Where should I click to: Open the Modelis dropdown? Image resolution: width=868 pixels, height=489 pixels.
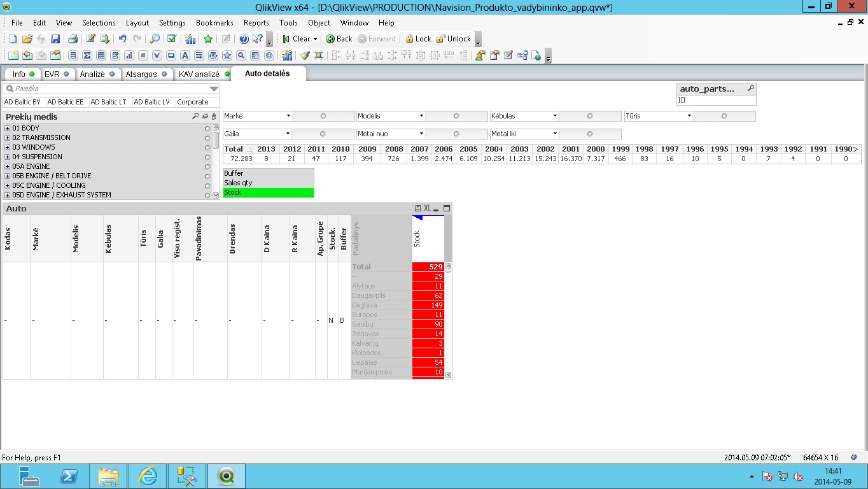coord(421,116)
